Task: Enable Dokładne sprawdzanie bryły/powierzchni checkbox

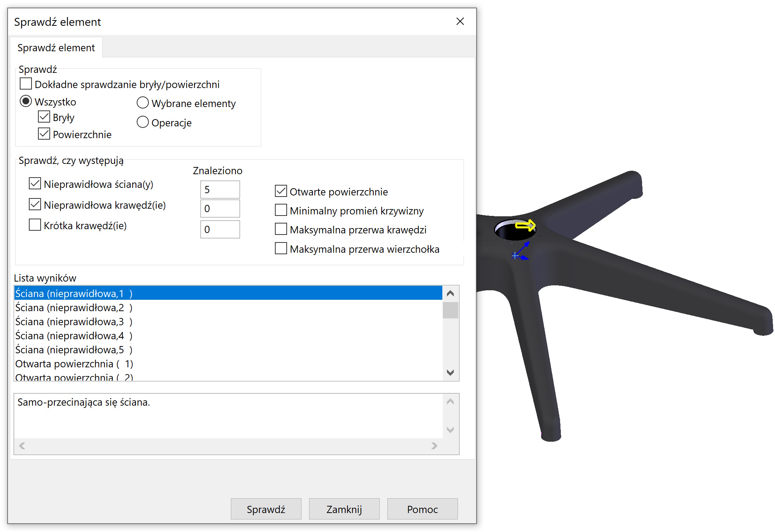Action: (x=26, y=84)
